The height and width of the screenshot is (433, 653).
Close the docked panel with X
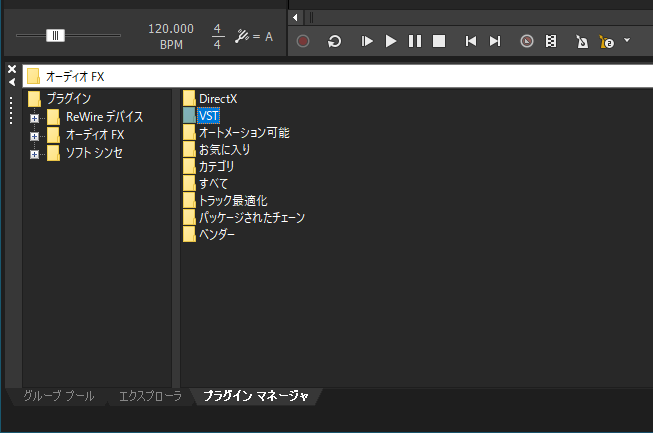(12, 69)
